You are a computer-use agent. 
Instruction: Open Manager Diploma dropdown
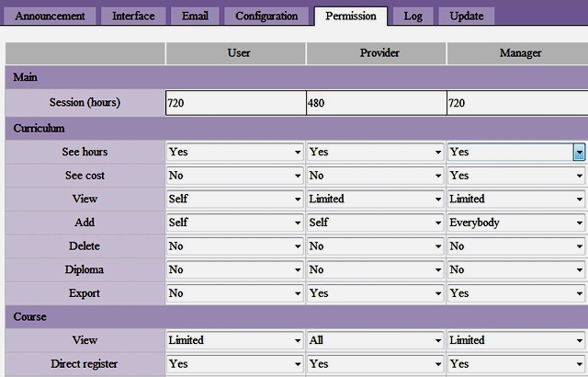click(516, 270)
